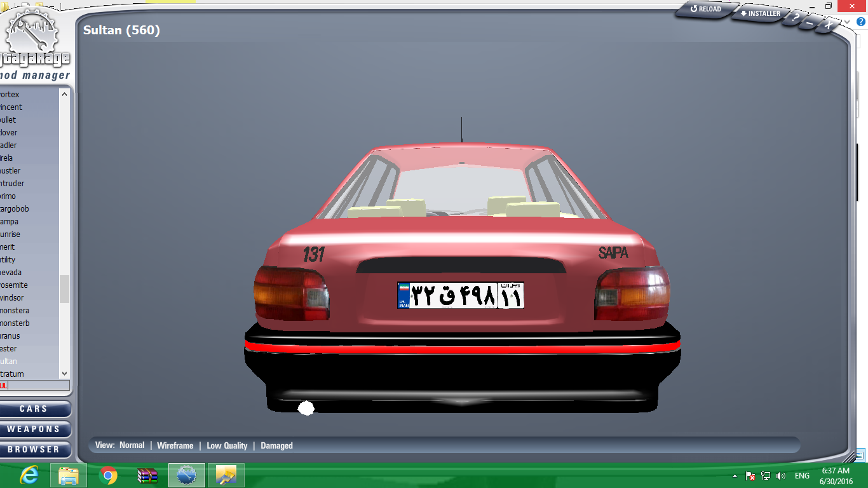Restore the background window size
Image resolution: width=868 pixels, height=488 pixels.
point(829,6)
